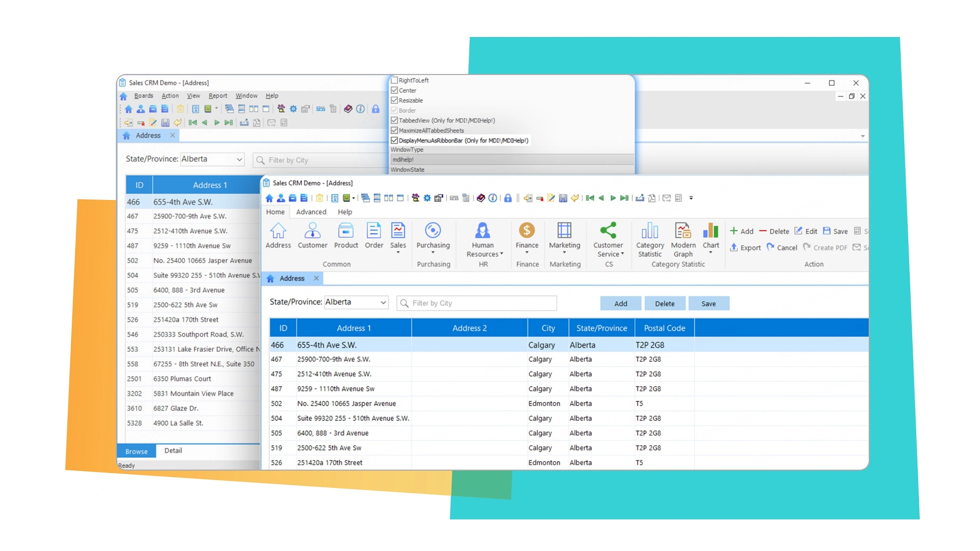
Task: Click the Save action in the ribbon
Action: point(835,231)
